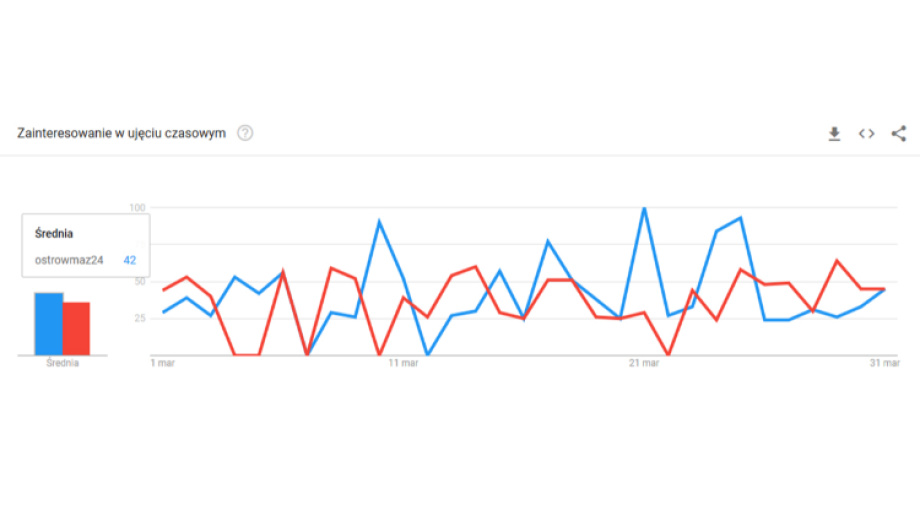Viewport: 920px width, 516px height.
Task: Click the 25 label on the y-axis
Action: (140, 318)
